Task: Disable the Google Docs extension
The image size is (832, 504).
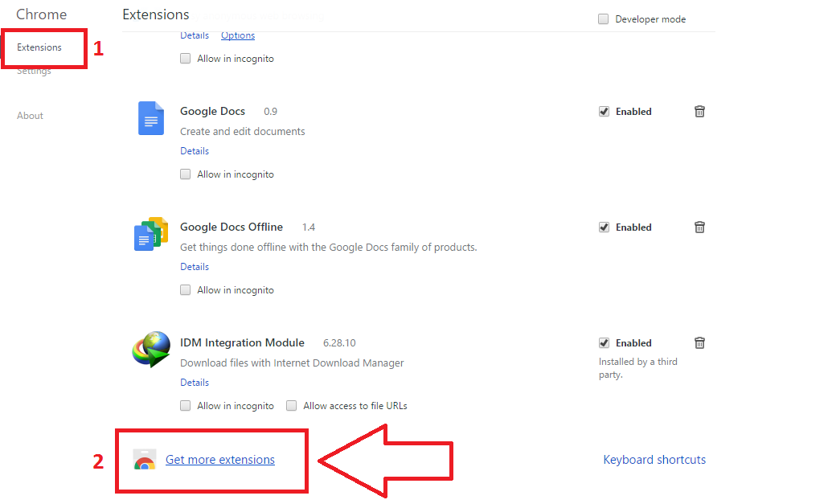Action: (605, 112)
